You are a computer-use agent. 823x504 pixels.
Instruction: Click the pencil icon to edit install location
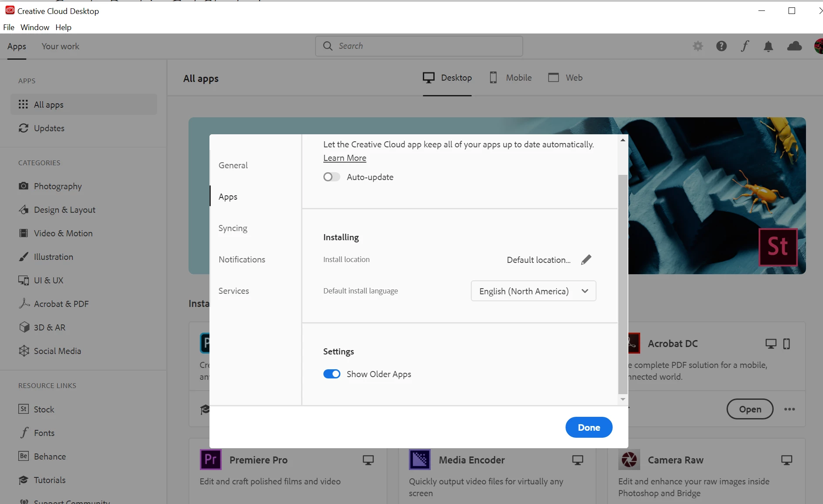click(x=586, y=260)
